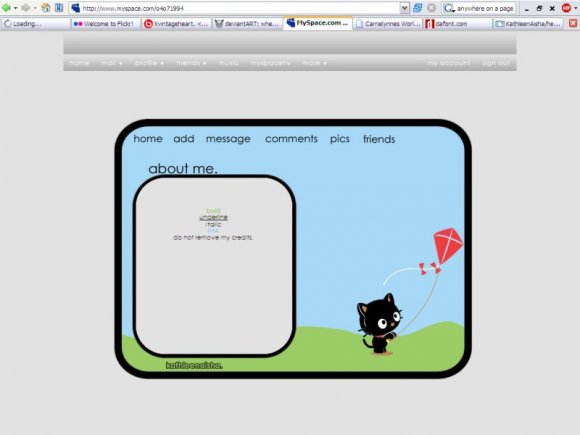The height and width of the screenshot is (435, 580).
Task: Click myspacetv in the navbar
Action: (x=270, y=63)
